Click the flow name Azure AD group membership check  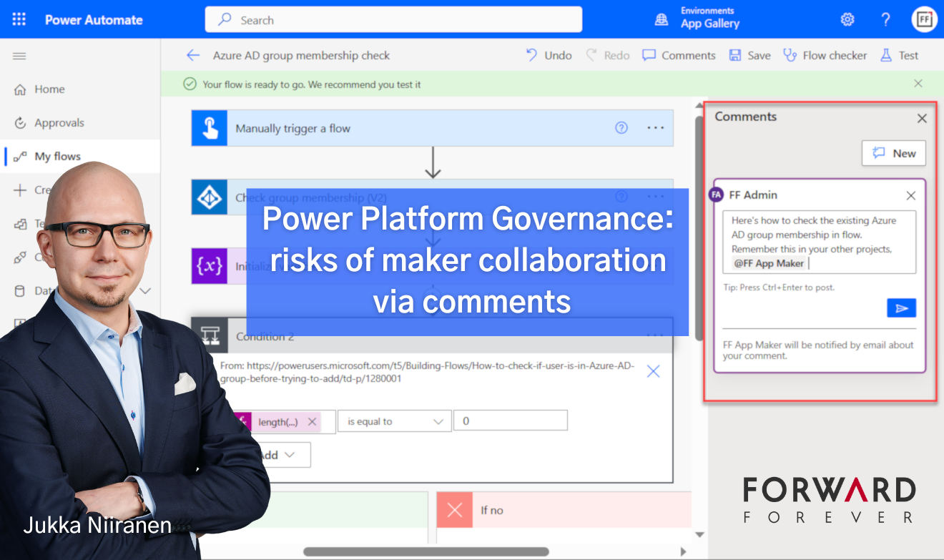[302, 55]
